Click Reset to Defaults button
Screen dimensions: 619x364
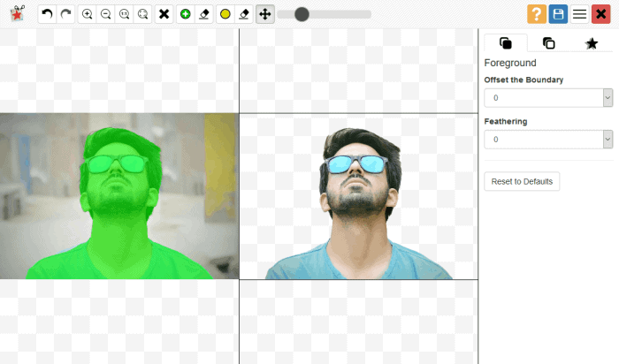click(522, 181)
